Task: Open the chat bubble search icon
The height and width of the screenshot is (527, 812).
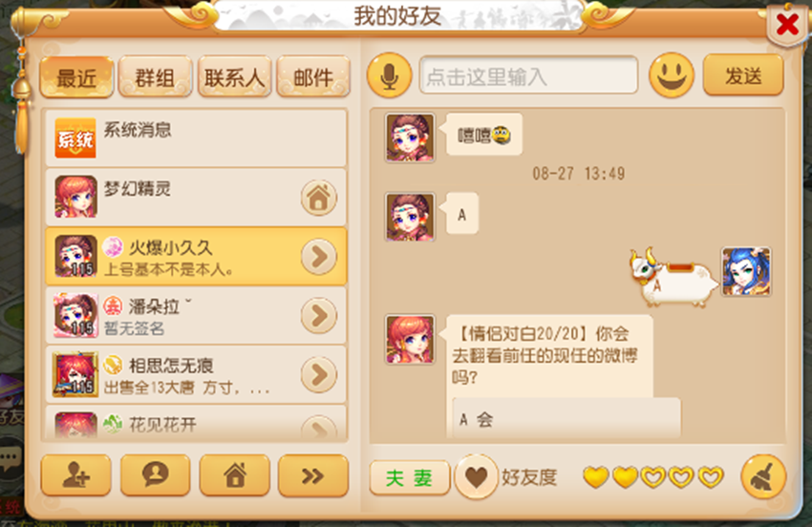Action: click(156, 475)
